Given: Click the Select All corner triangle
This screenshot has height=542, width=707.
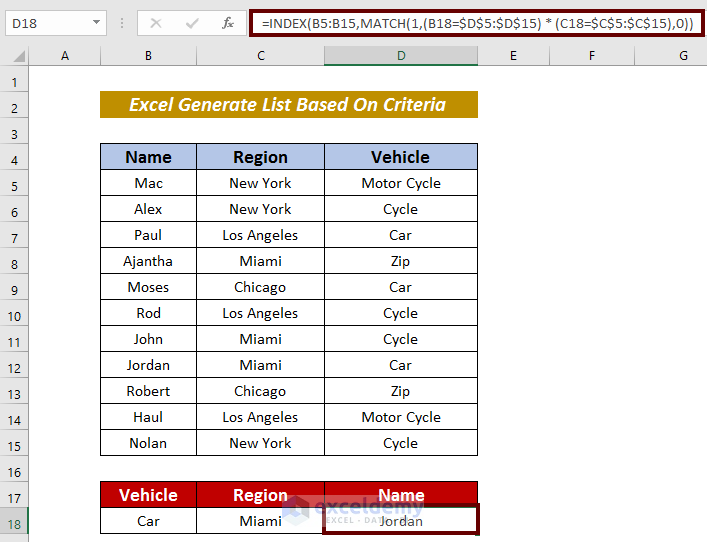Looking at the screenshot, I should tap(15, 56).
